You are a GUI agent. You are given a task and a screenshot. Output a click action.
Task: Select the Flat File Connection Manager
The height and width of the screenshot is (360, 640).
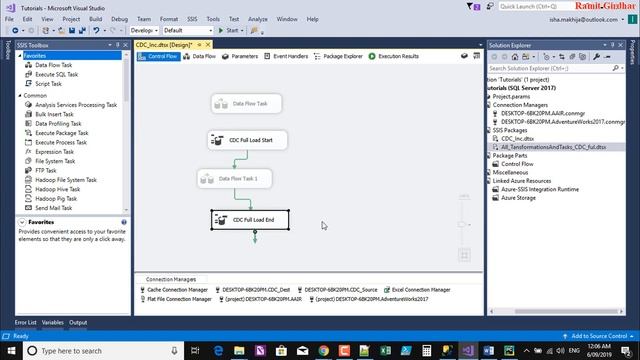(x=176, y=299)
